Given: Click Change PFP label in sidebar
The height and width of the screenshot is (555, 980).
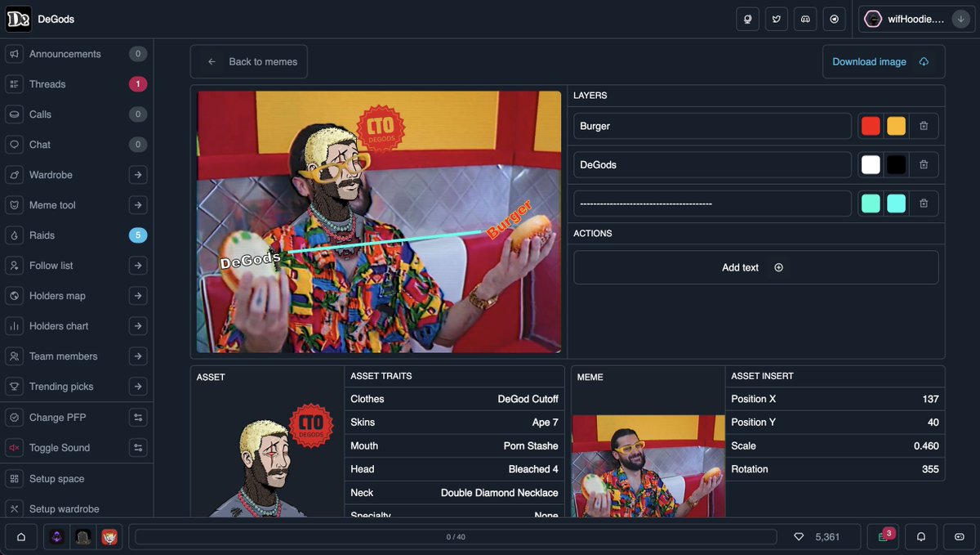Looking at the screenshot, I should click(x=57, y=418).
